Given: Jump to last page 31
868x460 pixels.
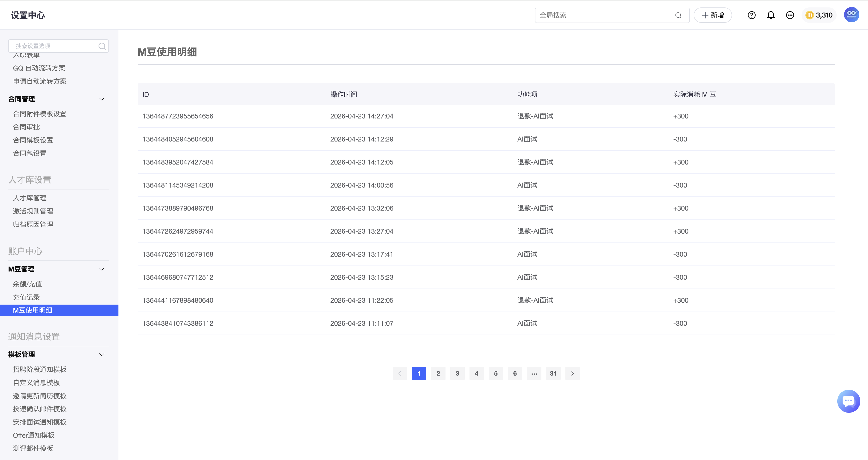Looking at the screenshot, I should tap(553, 373).
